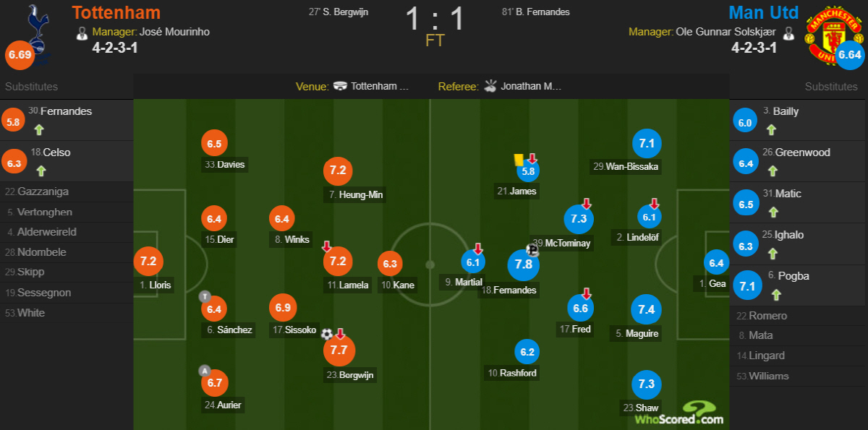Click Tottenham's 6.69 team rating badge
Screen dimensions: 868x430
[x=20, y=55]
